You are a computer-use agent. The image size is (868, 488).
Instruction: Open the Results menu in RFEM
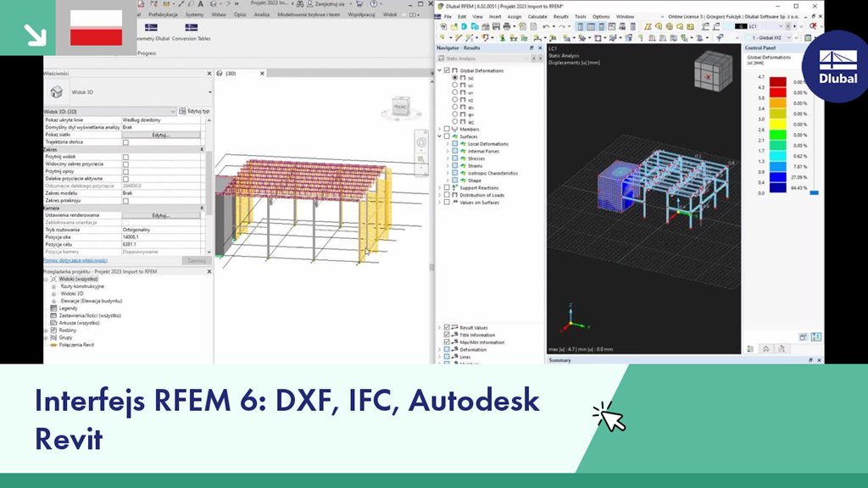pyautogui.click(x=561, y=17)
